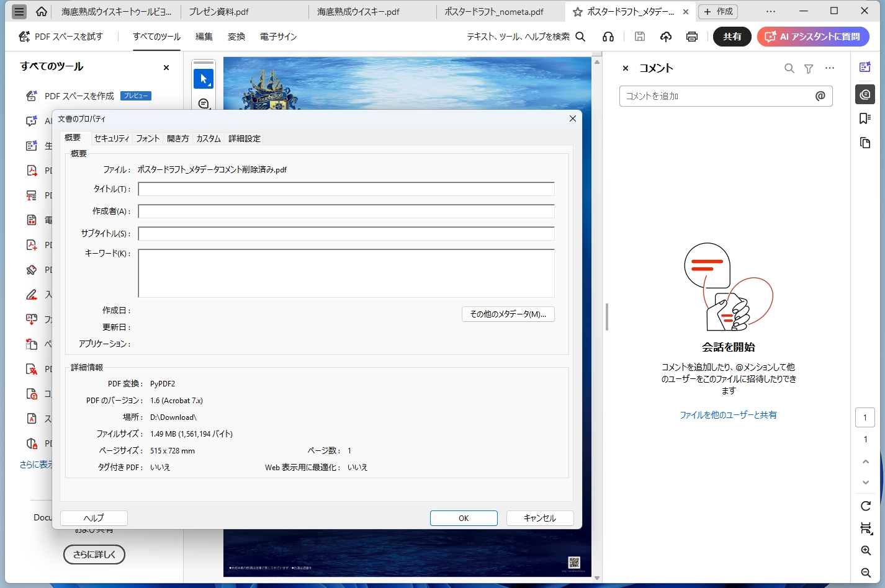The image size is (885, 588).
Task: Click the print icon in toolbar
Action: pyautogui.click(x=692, y=37)
